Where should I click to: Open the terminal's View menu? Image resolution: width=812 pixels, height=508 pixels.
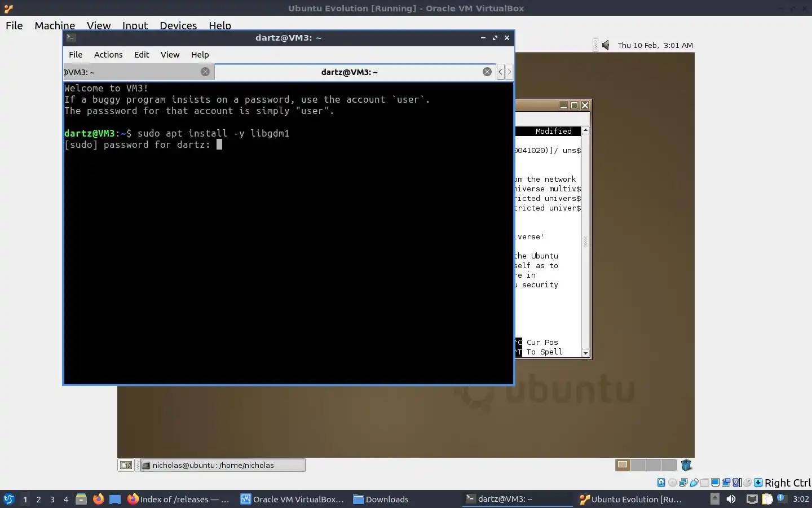tap(170, 55)
